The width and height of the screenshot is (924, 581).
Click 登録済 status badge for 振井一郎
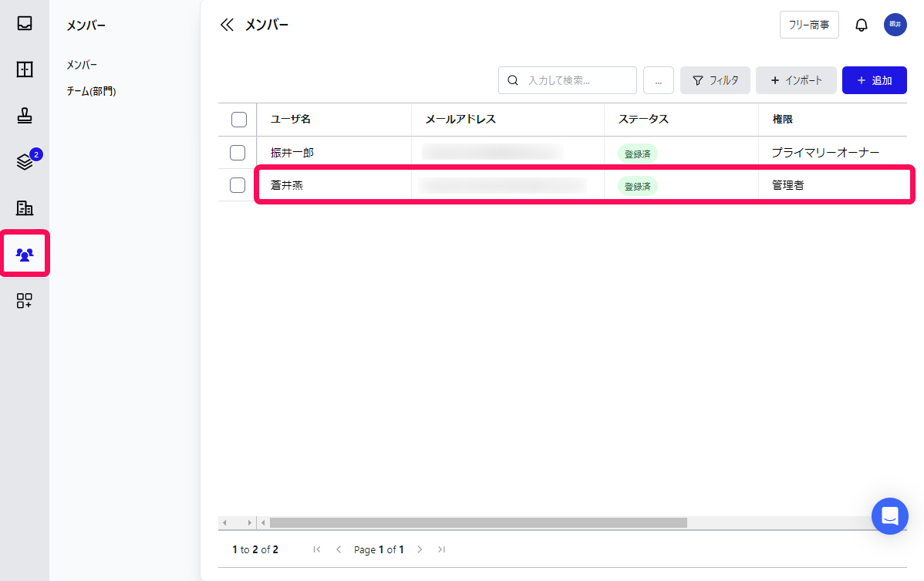click(x=637, y=154)
